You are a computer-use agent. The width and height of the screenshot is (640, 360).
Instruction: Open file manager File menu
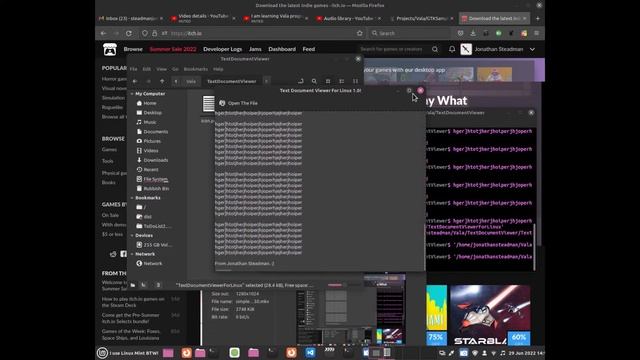point(133,69)
